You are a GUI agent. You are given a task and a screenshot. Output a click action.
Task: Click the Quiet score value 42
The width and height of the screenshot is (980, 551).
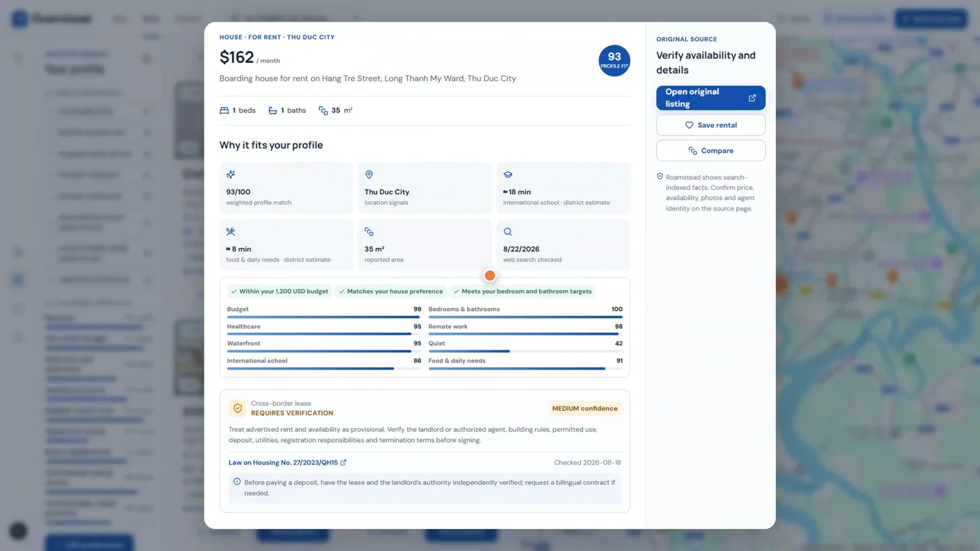click(x=619, y=343)
